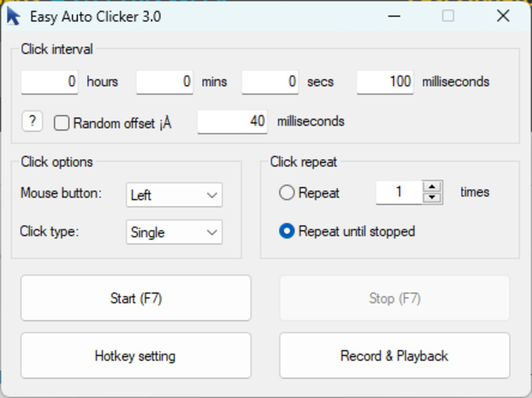The width and height of the screenshot is (532, 398).
Task: Click Start (F7) to begin clicking
Action: pyautogui.click(x=136, y=298)
